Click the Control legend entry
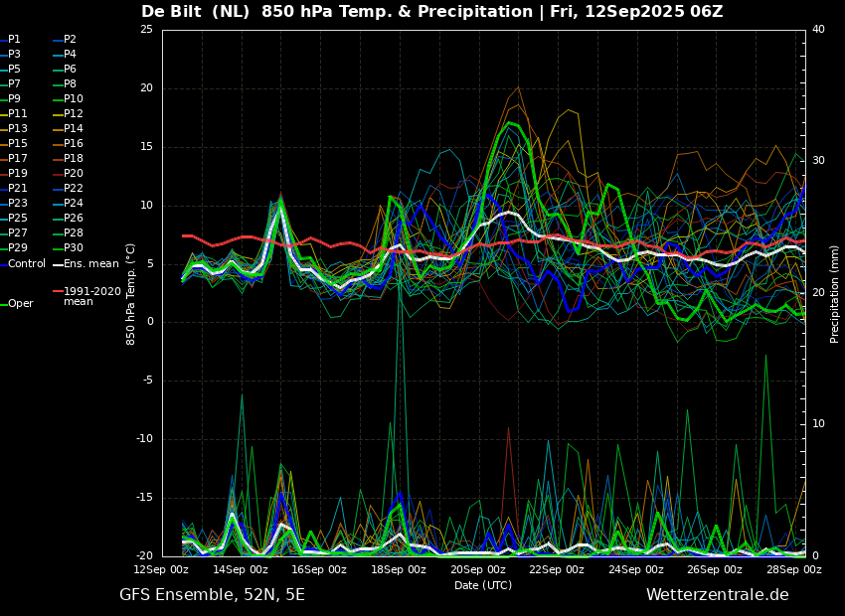Image resolution: width=845 pixels, height=616 pixels. pos(23,264)
